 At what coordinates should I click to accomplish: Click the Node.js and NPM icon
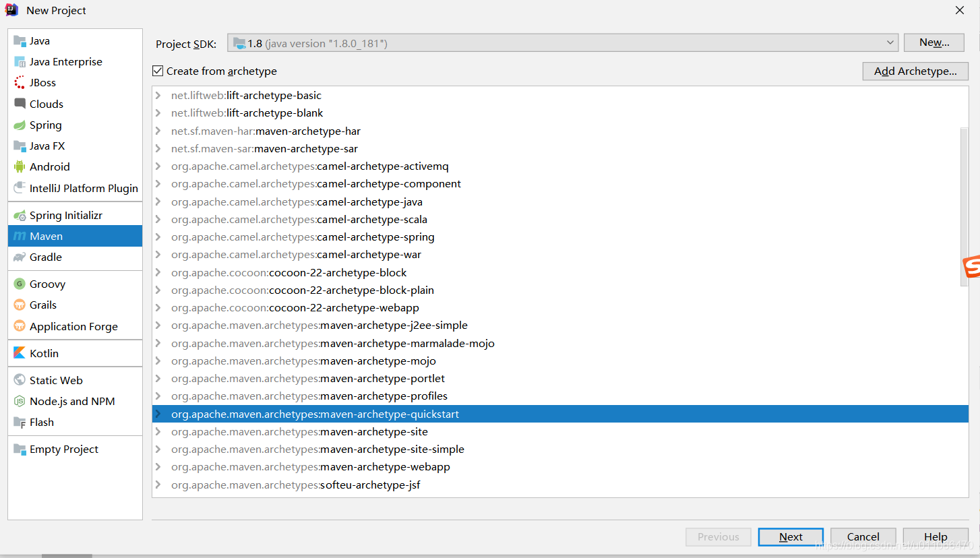(20, 402)
